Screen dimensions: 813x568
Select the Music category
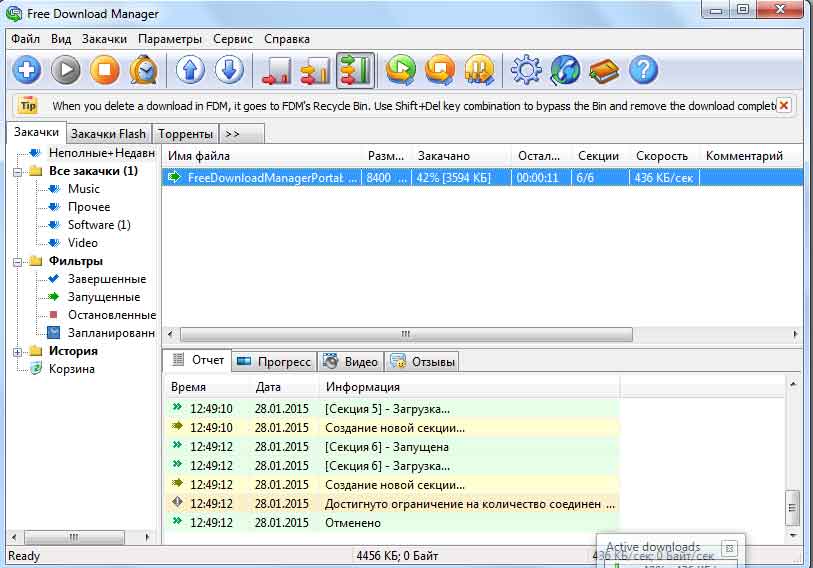tap(83, 189)
